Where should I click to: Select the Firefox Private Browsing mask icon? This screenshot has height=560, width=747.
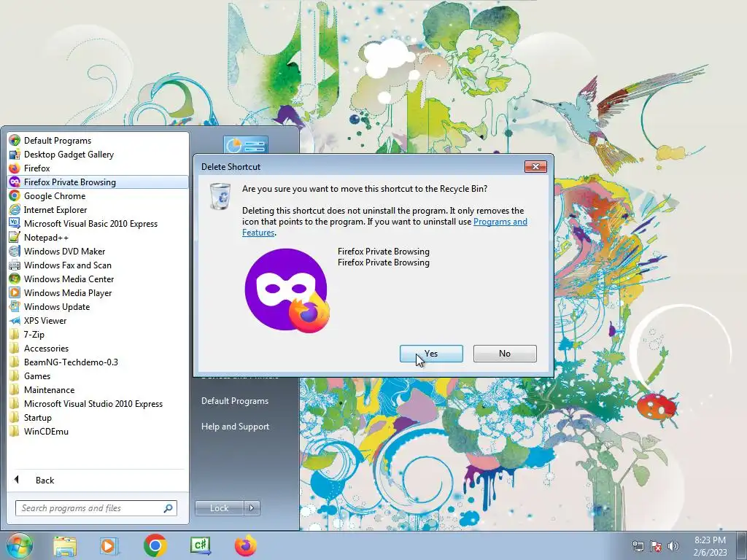click(x=15, y=182)
